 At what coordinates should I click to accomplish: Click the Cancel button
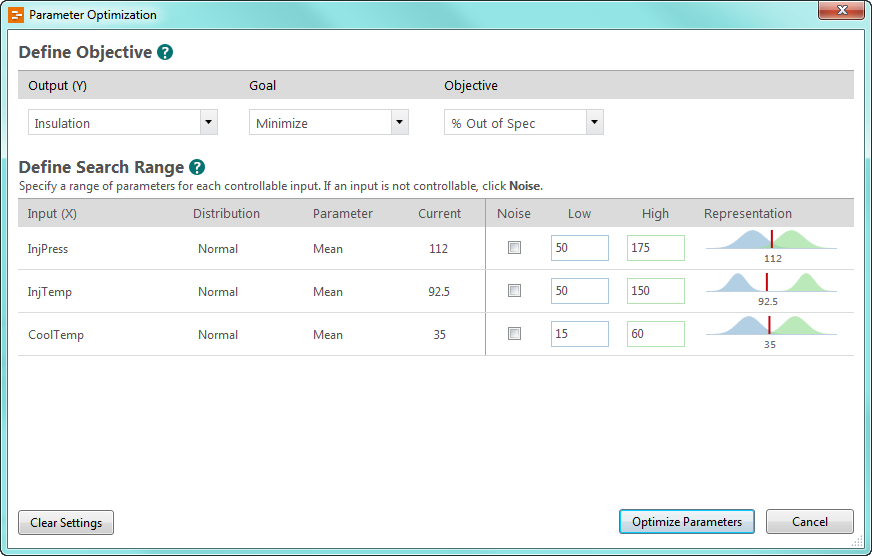[x=809, y=522]
